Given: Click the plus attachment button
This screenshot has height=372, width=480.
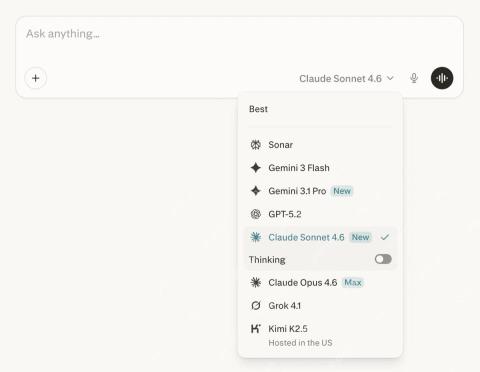Looking at the screenshot, I should point(36,78).
